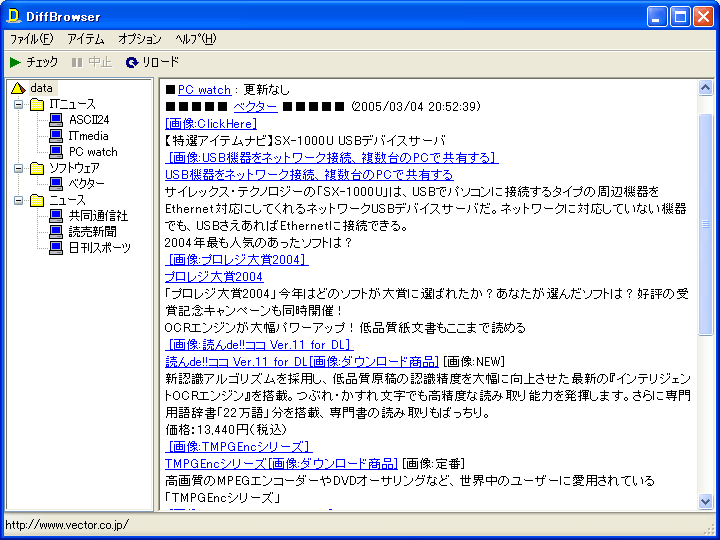Collapse the ソフトウェア folder tree node
The height and width of the screenshot is (540, 720).
18,168
